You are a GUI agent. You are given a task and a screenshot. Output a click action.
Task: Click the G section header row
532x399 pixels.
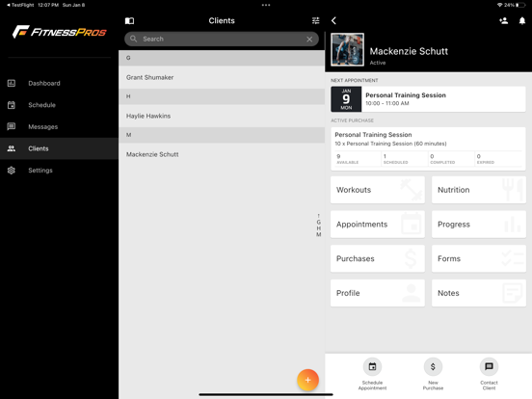pyautogui.click(x=222, y=58)
